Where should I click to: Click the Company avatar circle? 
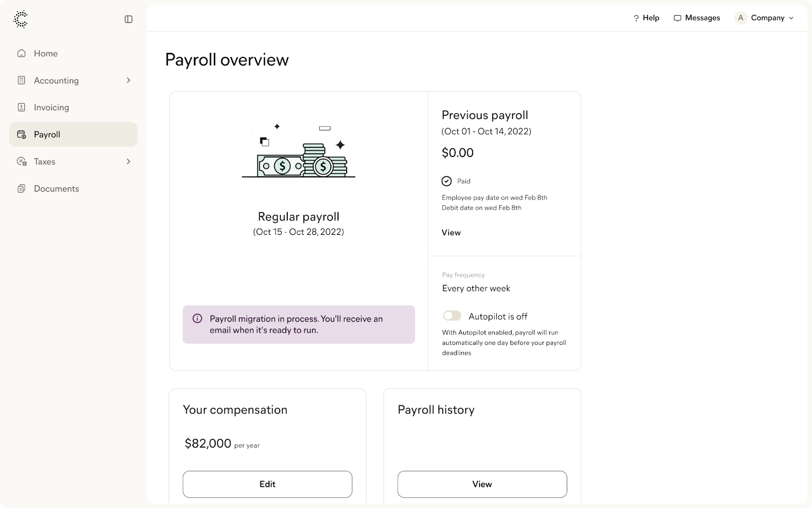pyautogui.click(x=740, y=18)
